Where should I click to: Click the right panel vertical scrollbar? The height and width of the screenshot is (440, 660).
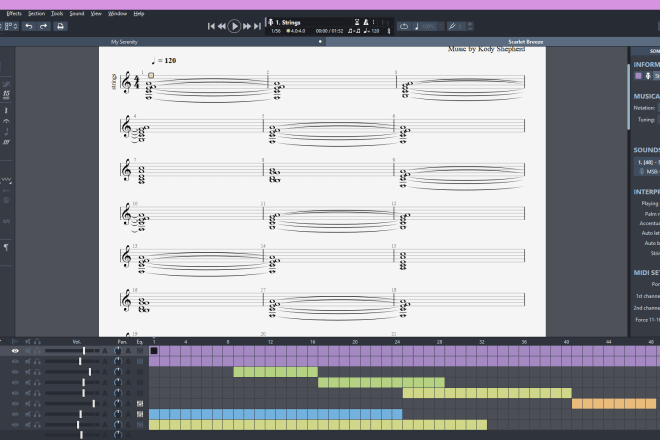(x=629, y=97)
